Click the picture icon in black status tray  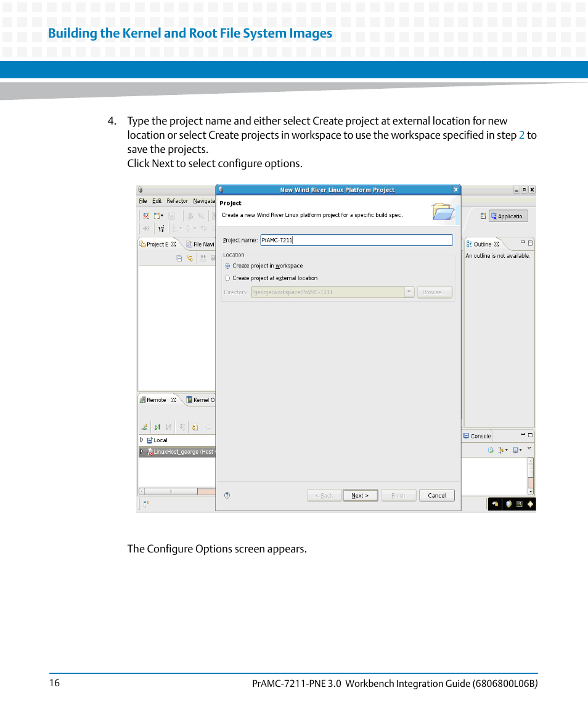coord(519,504)
